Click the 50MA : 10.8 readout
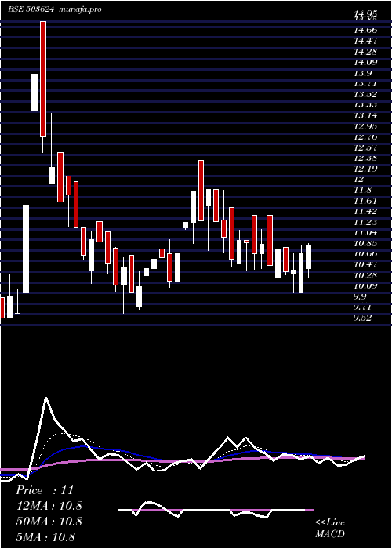Screen dimensions: 392x549 (49, 521)
